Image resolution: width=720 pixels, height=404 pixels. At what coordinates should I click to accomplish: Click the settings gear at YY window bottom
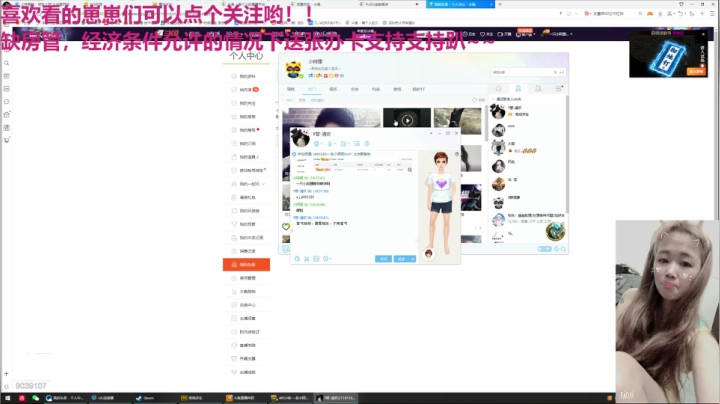556,249
